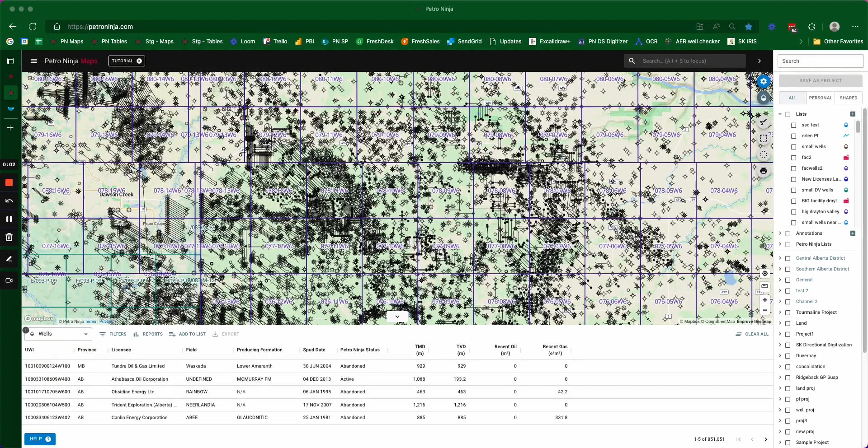Image resolution: width=868 pixels, height=448 pixels.
Task: Tick the fac2 list checkbox
Action: tap(793, 158)
